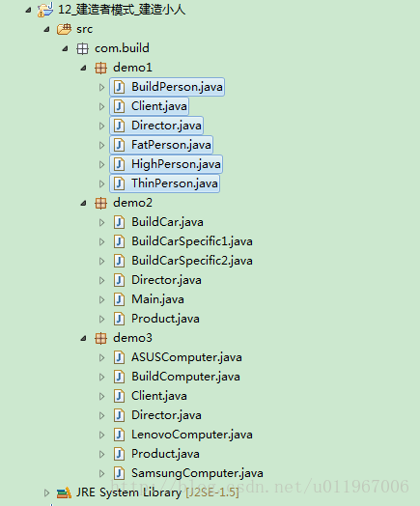Select the demo2 package label
This screenshot has height=506, width=420.
pos(132,203)
